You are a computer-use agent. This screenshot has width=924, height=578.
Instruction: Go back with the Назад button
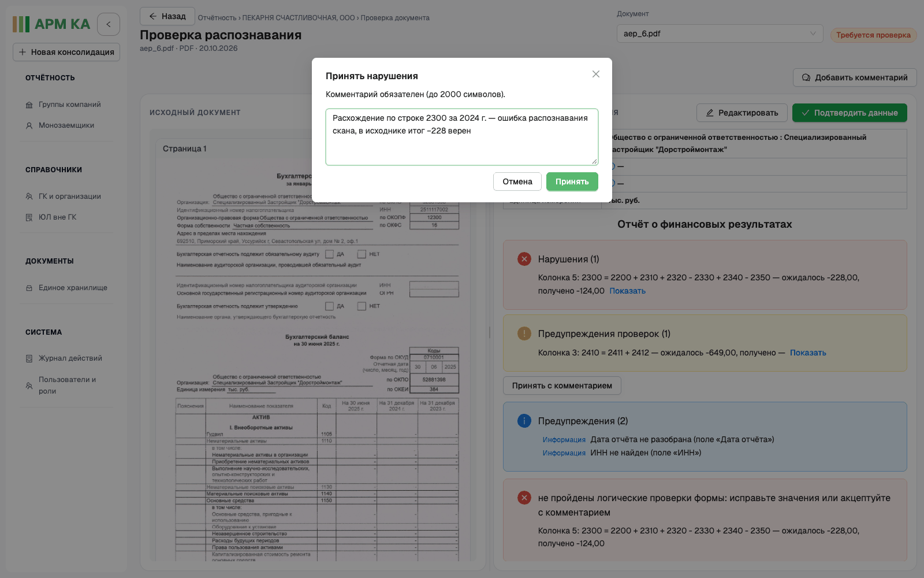point(167,16)
